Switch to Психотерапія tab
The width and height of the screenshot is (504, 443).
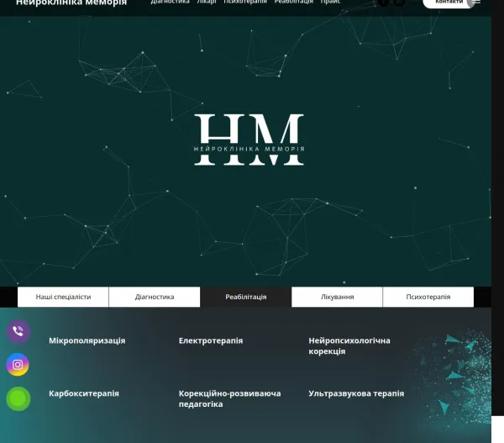click(x=428, y=297)
